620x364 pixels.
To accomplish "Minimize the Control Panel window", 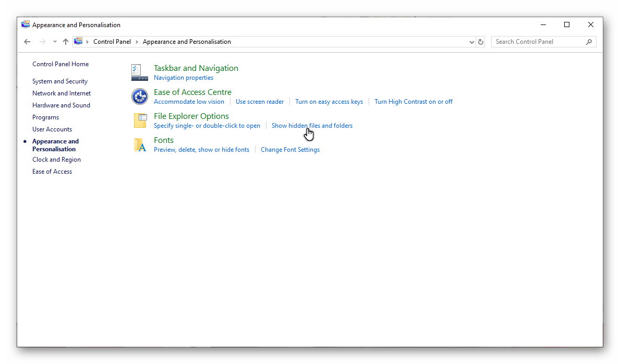I will coord(543,25).
